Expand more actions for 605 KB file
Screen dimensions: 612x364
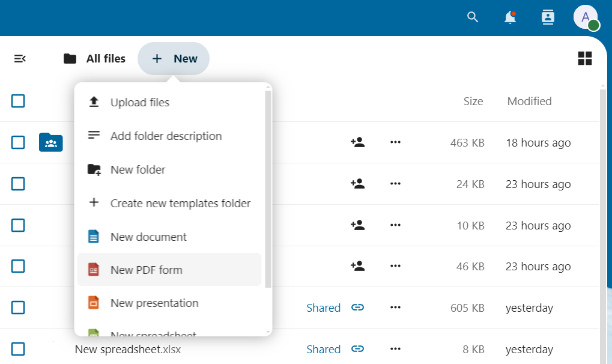395,308
